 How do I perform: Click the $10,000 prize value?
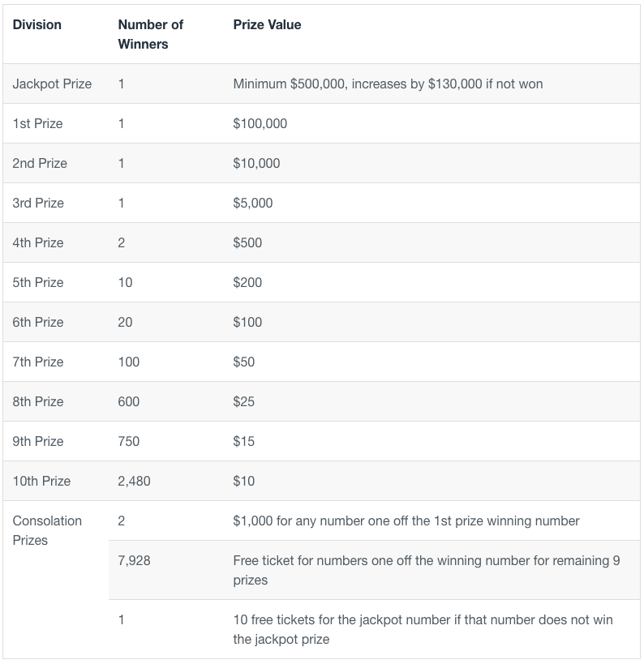(x=256, y=164)
